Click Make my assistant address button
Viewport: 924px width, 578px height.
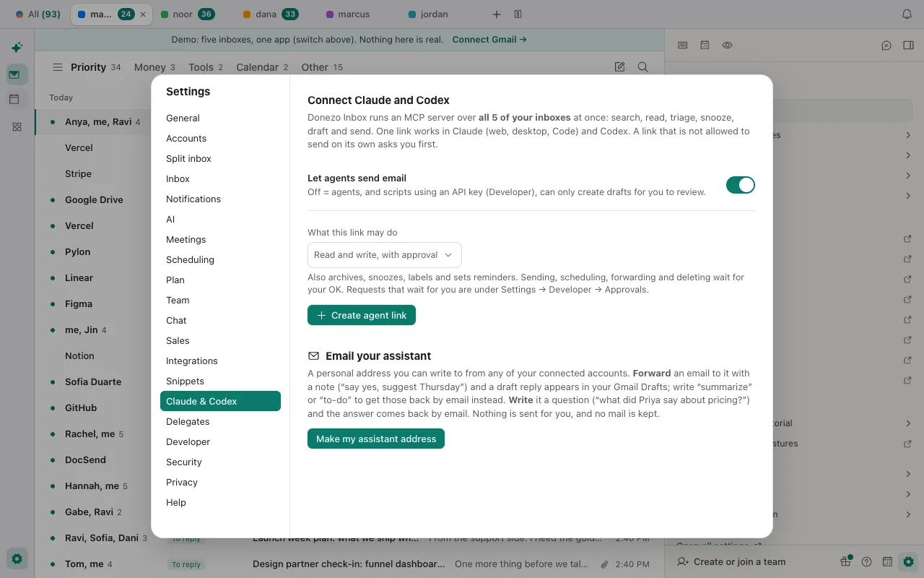[376, 439]
